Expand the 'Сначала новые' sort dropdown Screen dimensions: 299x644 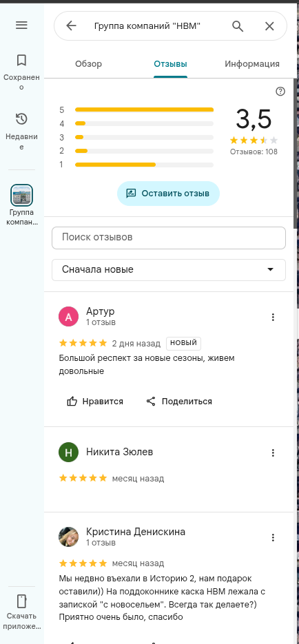(x=168, y=270)
